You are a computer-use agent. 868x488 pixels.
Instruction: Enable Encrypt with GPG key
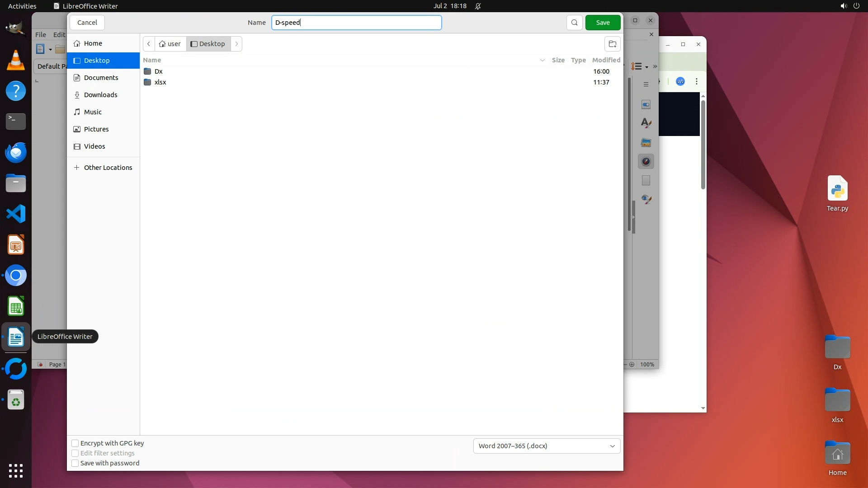(x=75, y=443)
